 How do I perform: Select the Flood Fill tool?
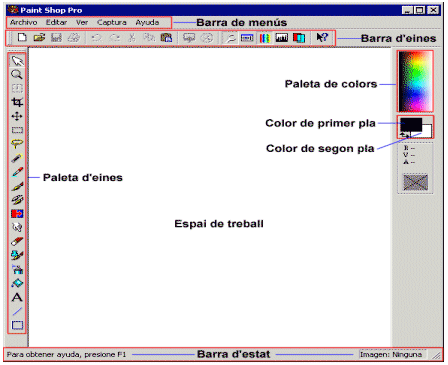point(17,283)
